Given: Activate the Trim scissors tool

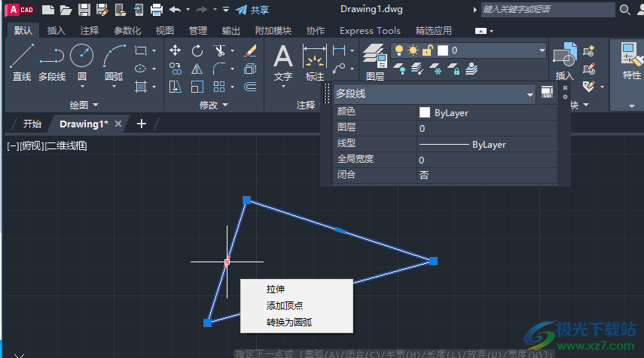Looking at the screenshot, I should [219, 50].
